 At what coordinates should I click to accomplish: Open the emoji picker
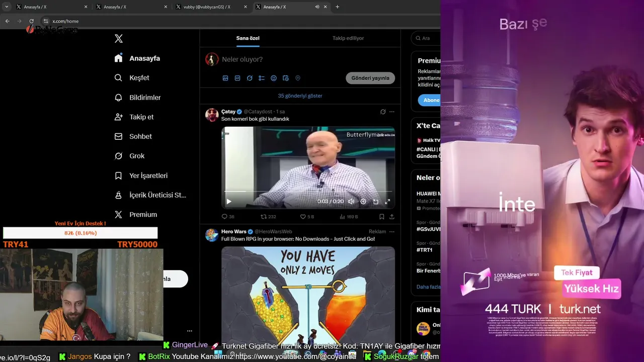click(x=274, y=78)
